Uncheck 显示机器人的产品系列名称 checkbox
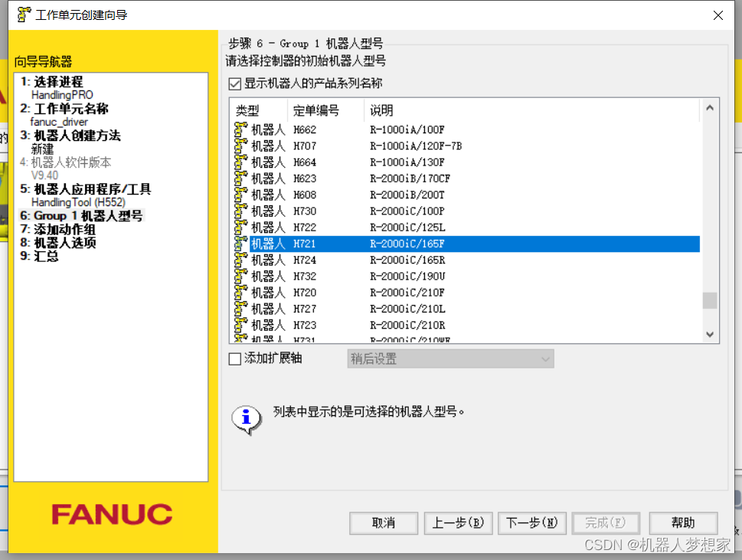The width and height of the screenshot is (742, 560). tap(235, 84)
